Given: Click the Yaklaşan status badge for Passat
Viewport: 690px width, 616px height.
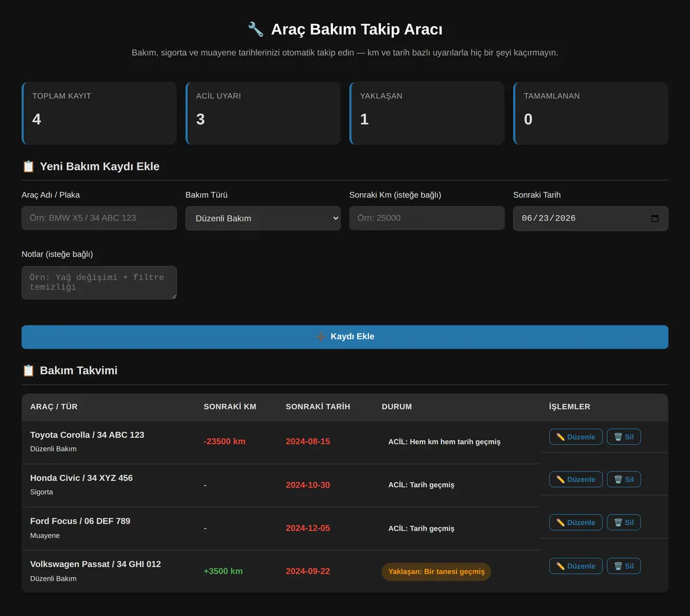Looking at the screenshot, I should [x=436, y=572].
